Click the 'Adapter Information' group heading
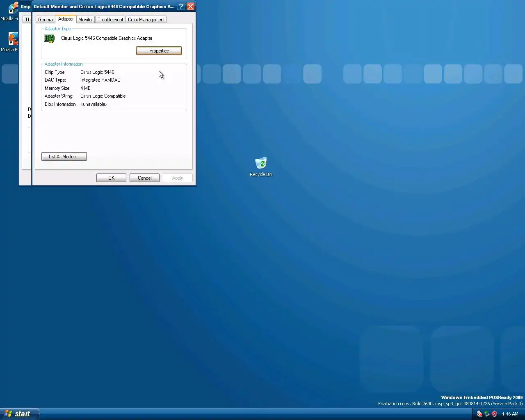This screenshot has height=420, width=525. 64,64
